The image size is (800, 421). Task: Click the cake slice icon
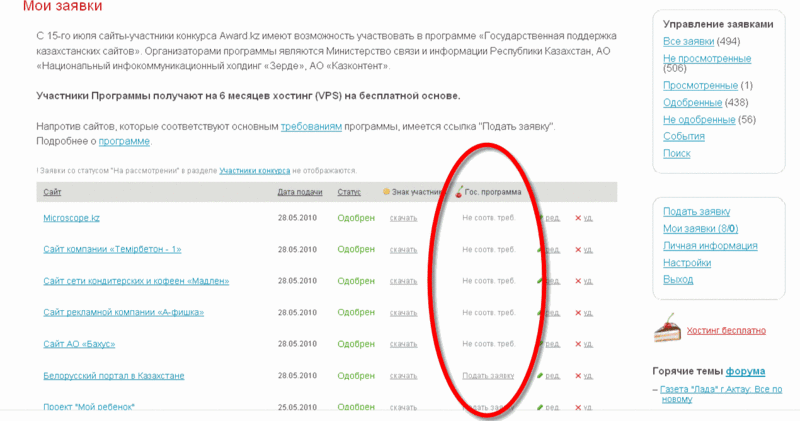point(667,328)
